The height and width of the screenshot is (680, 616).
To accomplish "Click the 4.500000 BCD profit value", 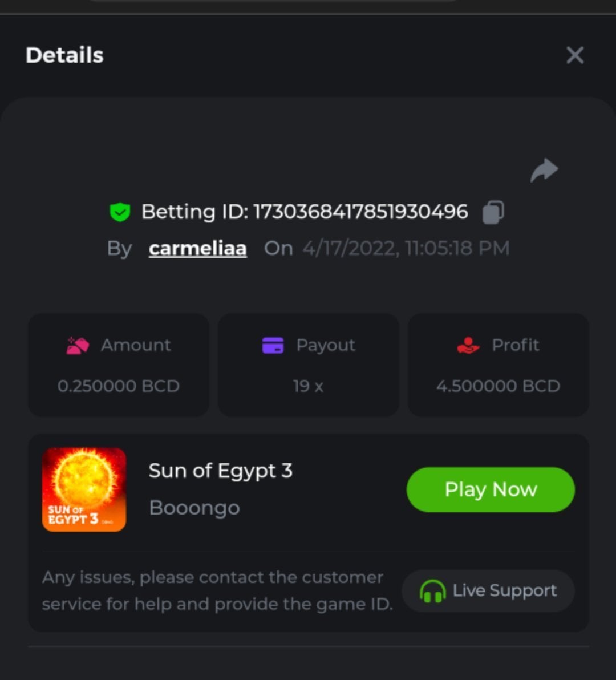I will pyautogui.click(x=498, y=386).
